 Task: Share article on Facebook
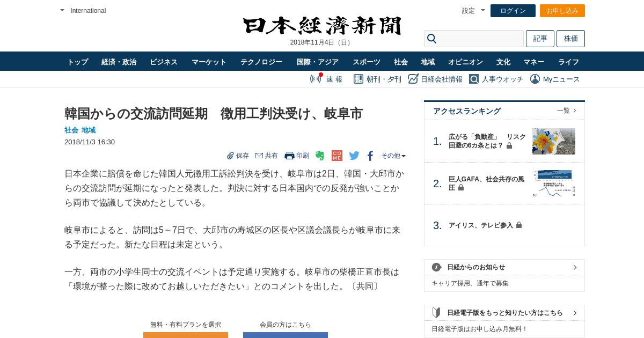(370, 156)
